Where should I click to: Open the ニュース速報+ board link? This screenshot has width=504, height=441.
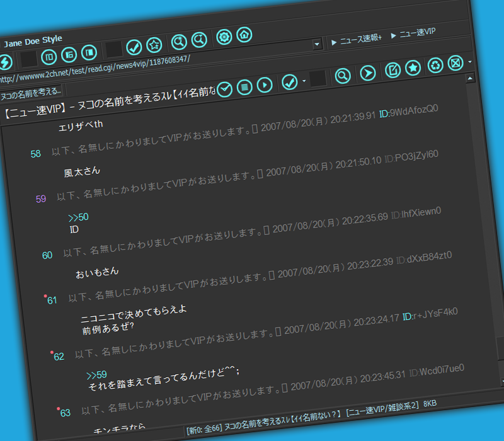point(356,40)
